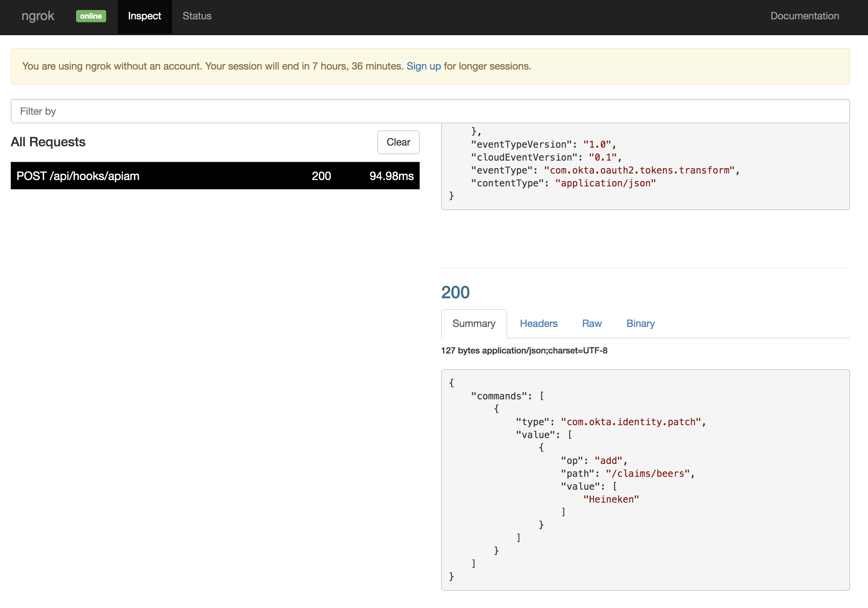This screenshot has width=868, height=608.
Task: Click the "Heineken" value in response JSON
Action: (610, 499)
